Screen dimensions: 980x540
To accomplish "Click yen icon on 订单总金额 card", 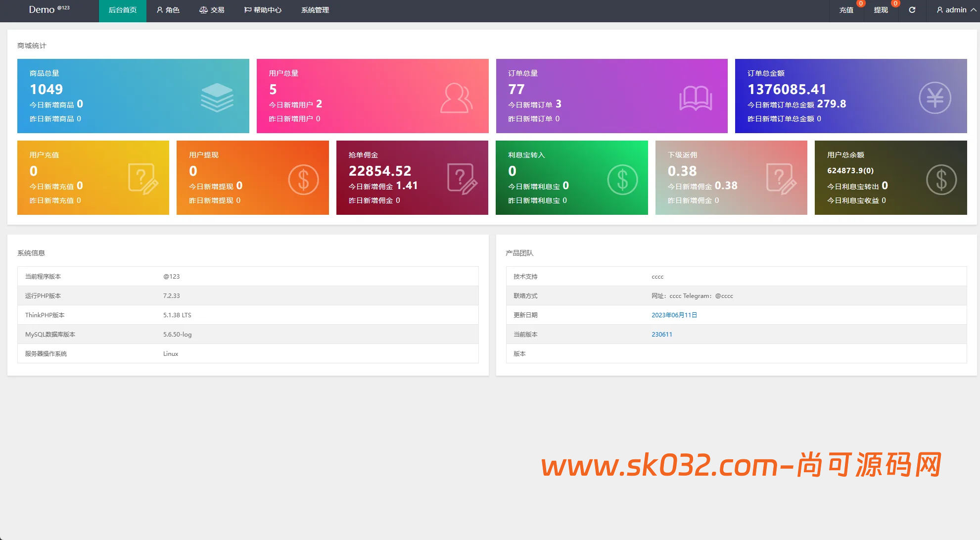I will click(934, 98).
